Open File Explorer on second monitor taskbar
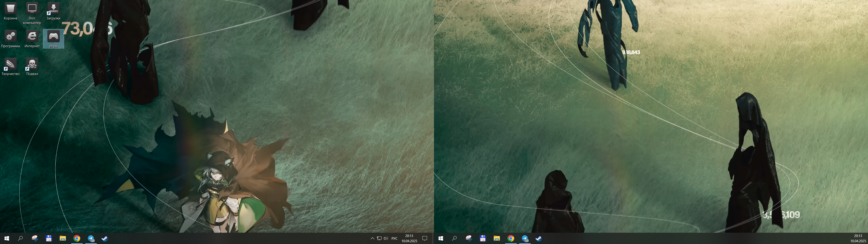868x244 pixels. (x=497, y=238)
